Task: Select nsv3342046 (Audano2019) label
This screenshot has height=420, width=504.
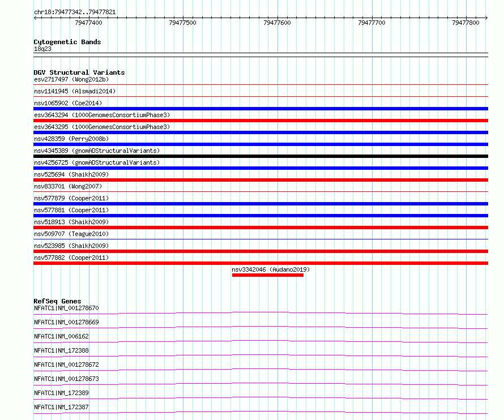Action: 271,269
